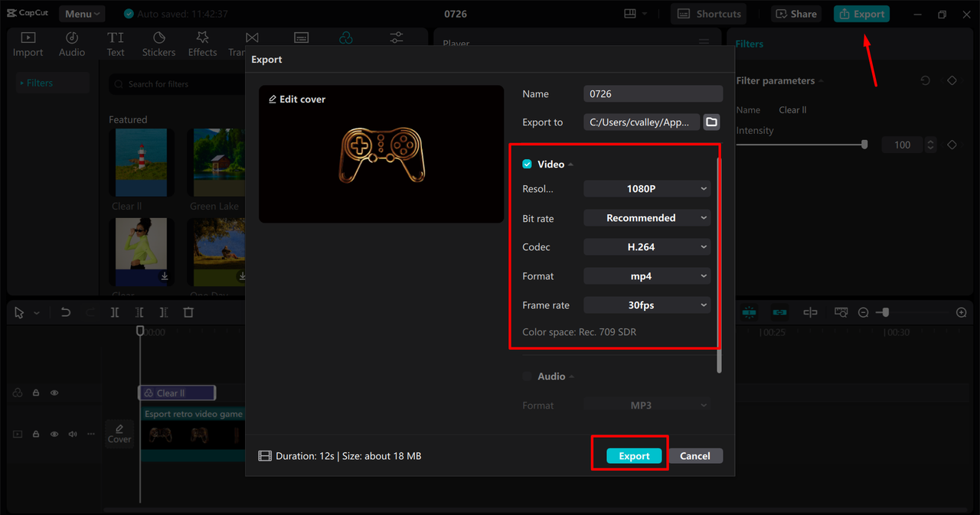
Task: Open the Format mp4 dropdown
Action: coord(647,276)
